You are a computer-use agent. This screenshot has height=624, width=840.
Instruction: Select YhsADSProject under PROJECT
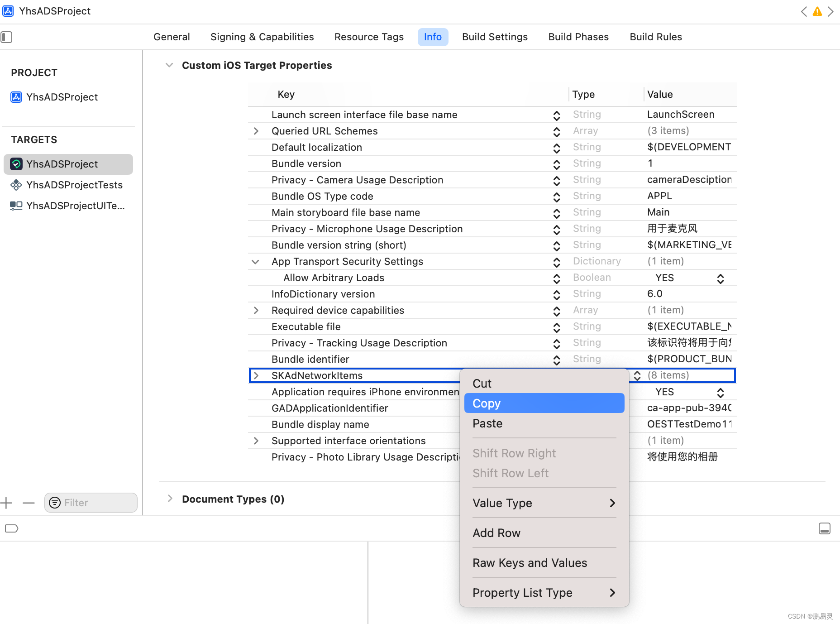point(54,97)
